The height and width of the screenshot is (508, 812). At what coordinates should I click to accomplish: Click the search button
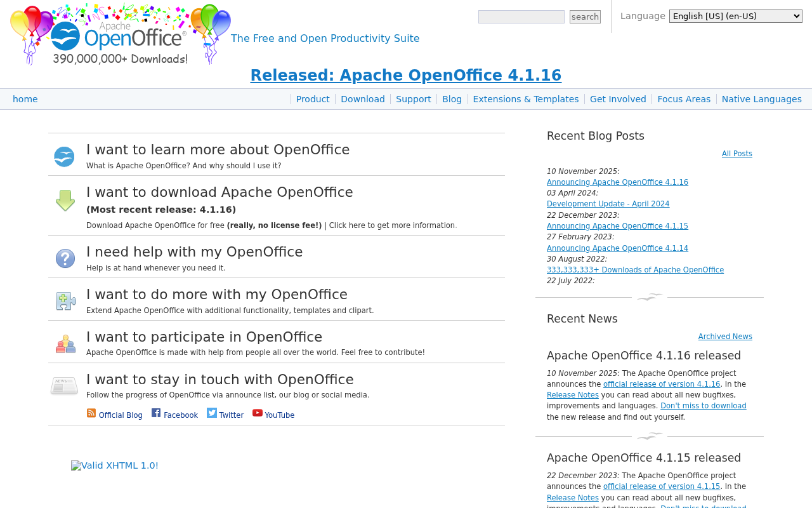(585, 17)
